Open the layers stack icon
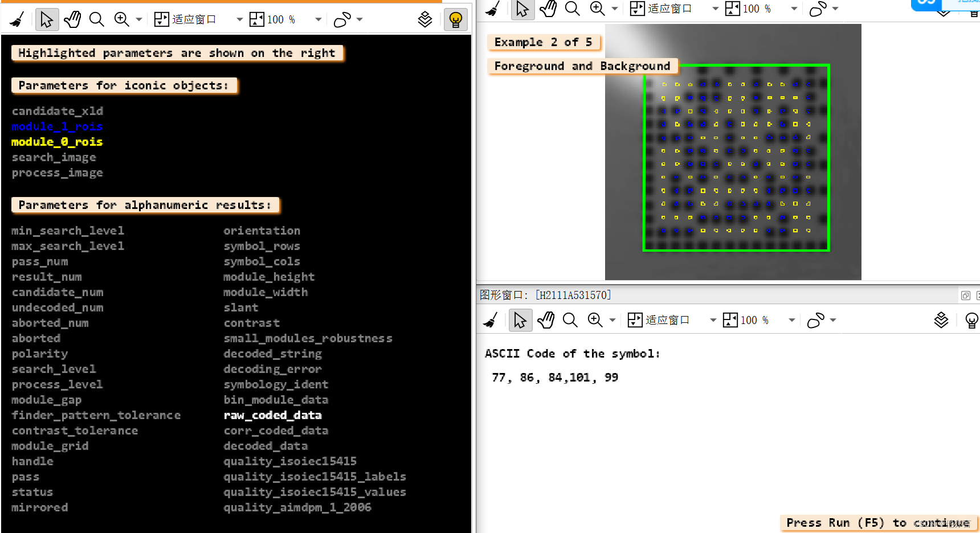 click(425, 19)
